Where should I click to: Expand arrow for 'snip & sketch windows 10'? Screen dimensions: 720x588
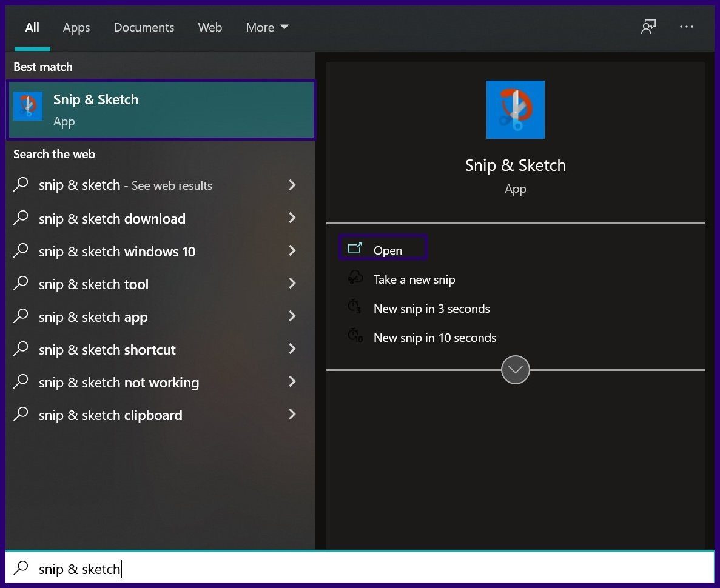click(292, 250)
